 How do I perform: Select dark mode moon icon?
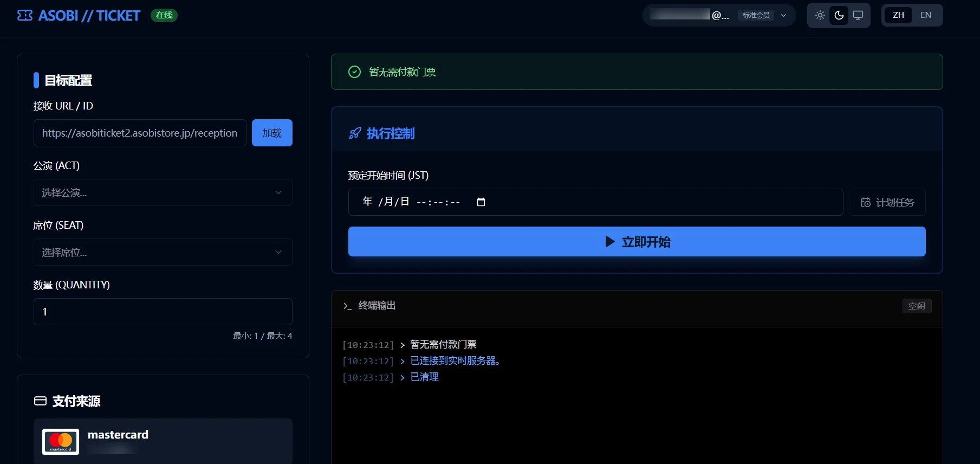[x=839, y=15]
